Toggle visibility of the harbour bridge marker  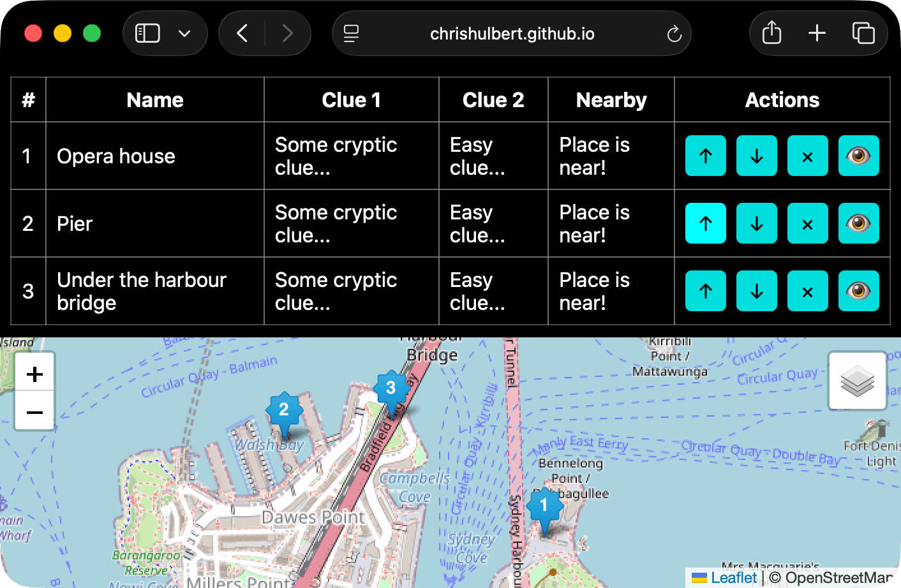[x=859, y=291]
